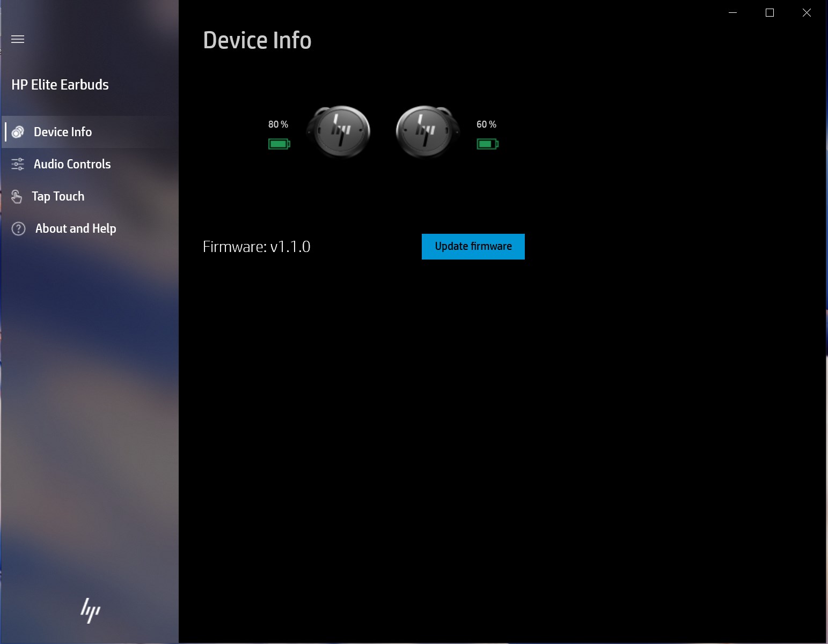The width and height of the screenshot is (828, 644).
Task: Click the right earbud thumbnail image
Action: point(427,131)
